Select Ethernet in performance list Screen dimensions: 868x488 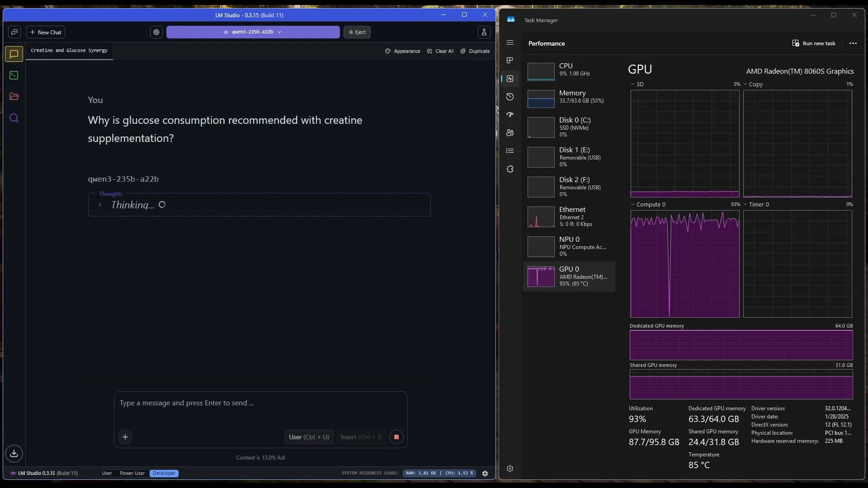pos(569,217)
